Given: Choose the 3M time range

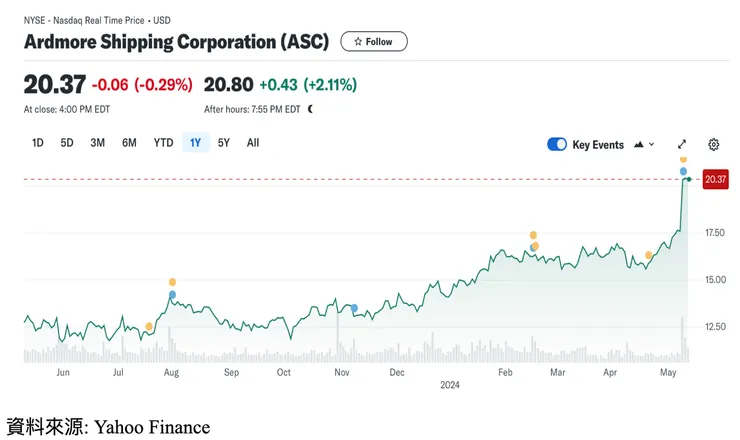Looking at the screenshot, I should 97,143.
